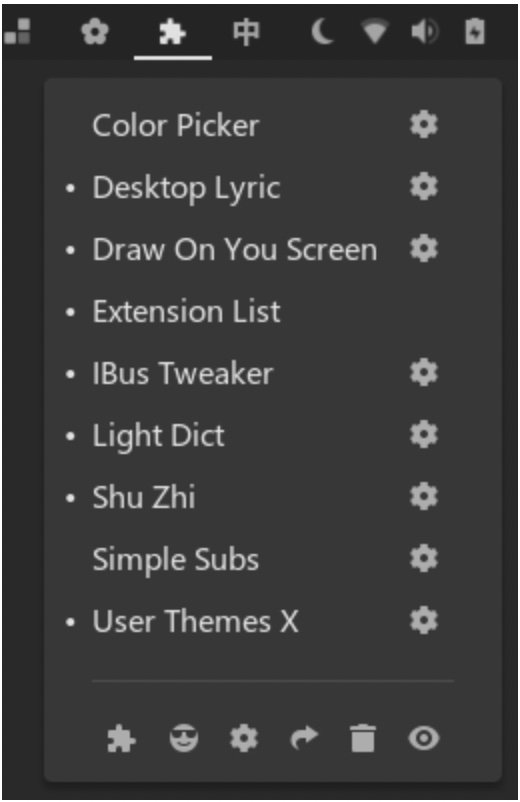Open the input method 中 menu
The width and height of the screenshot is (520, 802).
tap(246, 33)
